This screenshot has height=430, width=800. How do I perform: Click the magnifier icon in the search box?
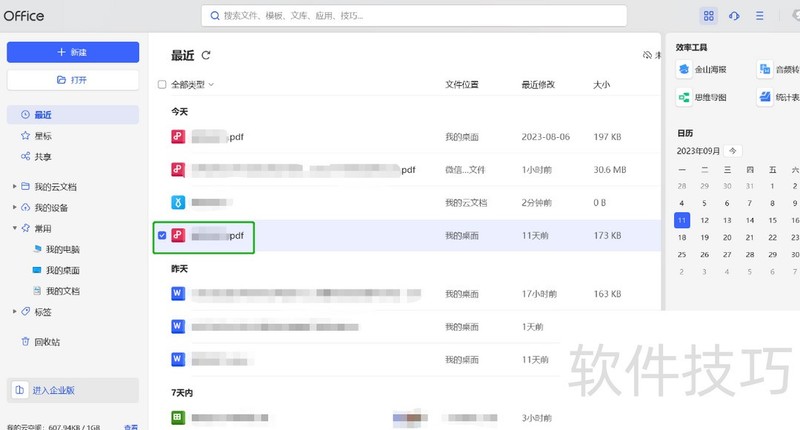(x=215, y=16)
